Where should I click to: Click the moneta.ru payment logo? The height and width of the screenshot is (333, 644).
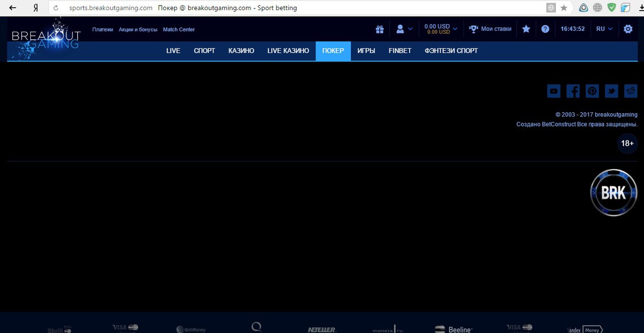[x=387, y=329]
